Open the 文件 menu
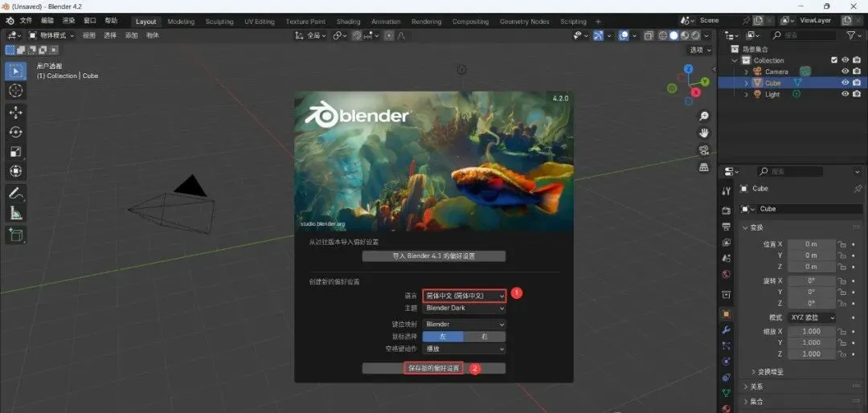 pos(26,21)
